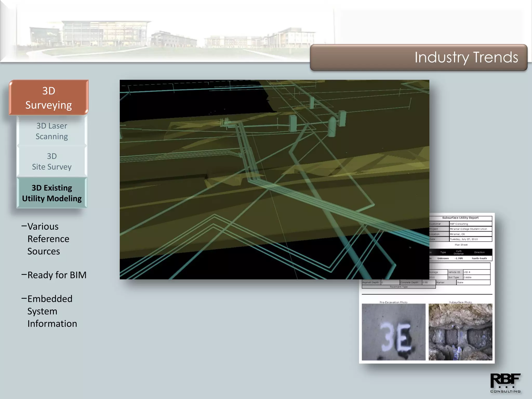Image resolution: width=532 pixels, height=399 pixels.
Task: Open the Pre-Excavation Photo with 3E marking
Action: pos(394,332)
